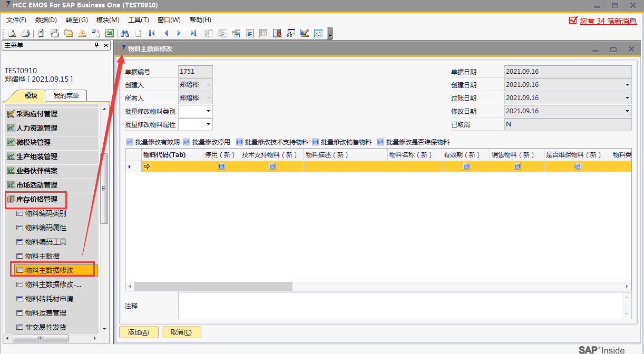Click the yellow warning triangle icon
The width and height of the screenshot is (644, 354).
point(82,33)
